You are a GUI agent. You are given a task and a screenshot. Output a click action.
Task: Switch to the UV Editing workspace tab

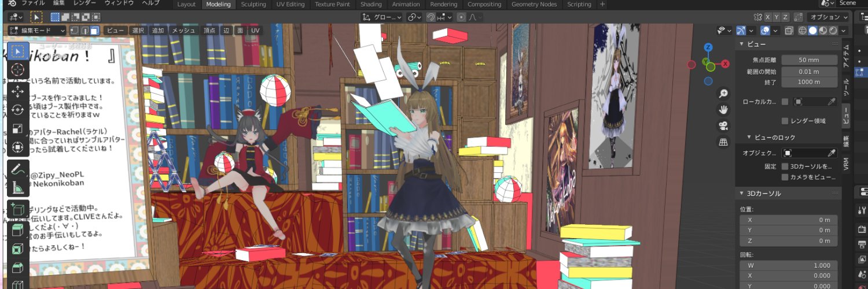[290, 5]
